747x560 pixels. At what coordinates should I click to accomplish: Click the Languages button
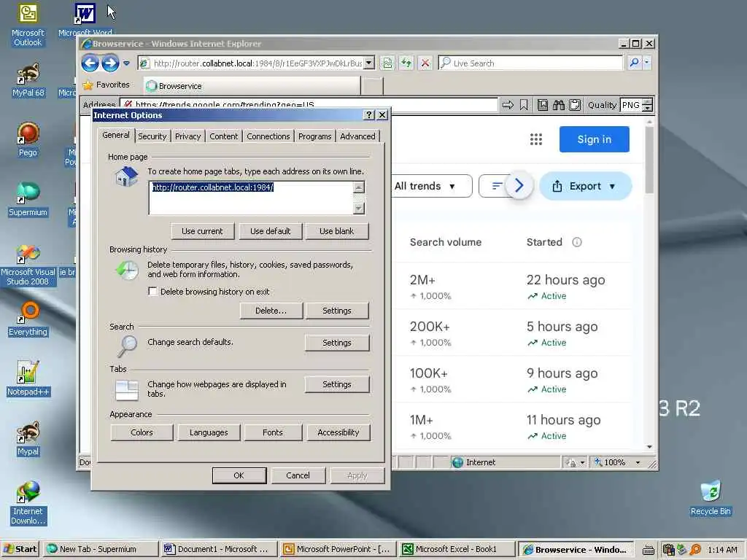click(x=208, y=432)
